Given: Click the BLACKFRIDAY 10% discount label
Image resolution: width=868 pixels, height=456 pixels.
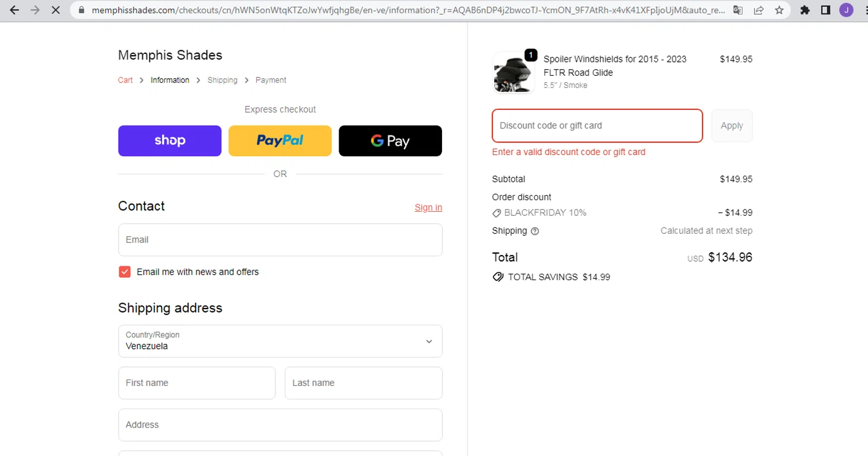Looking at the screenshot, I should (x=545, y=212).
